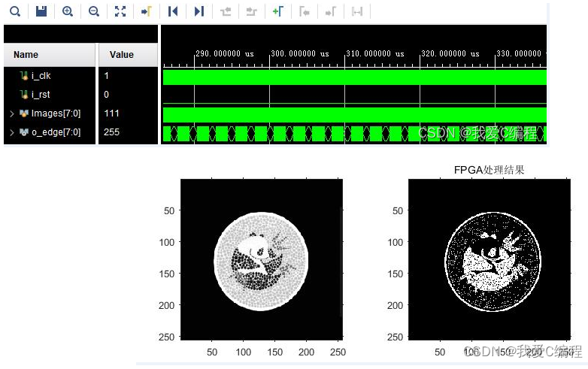Click the Images value 111

coord(111,113)
